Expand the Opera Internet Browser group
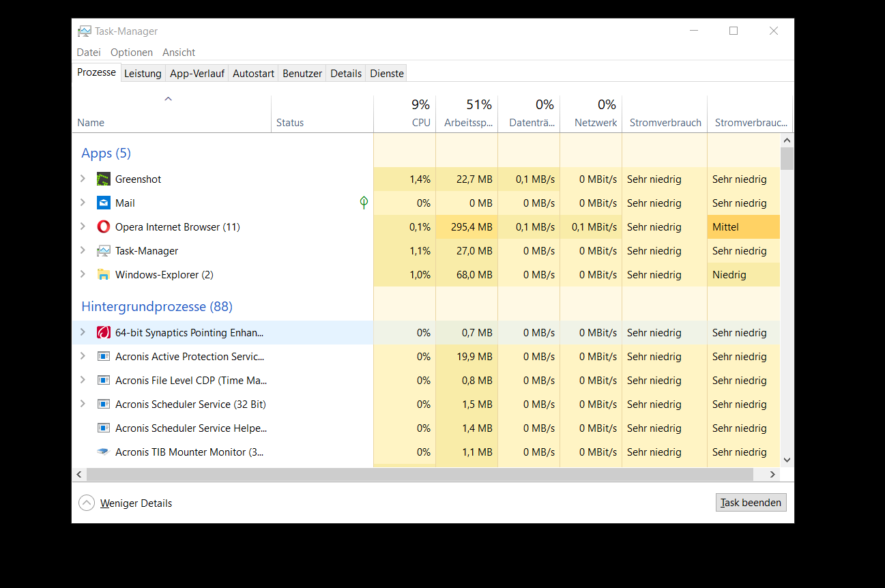The image size is (885, 588). 83,226
